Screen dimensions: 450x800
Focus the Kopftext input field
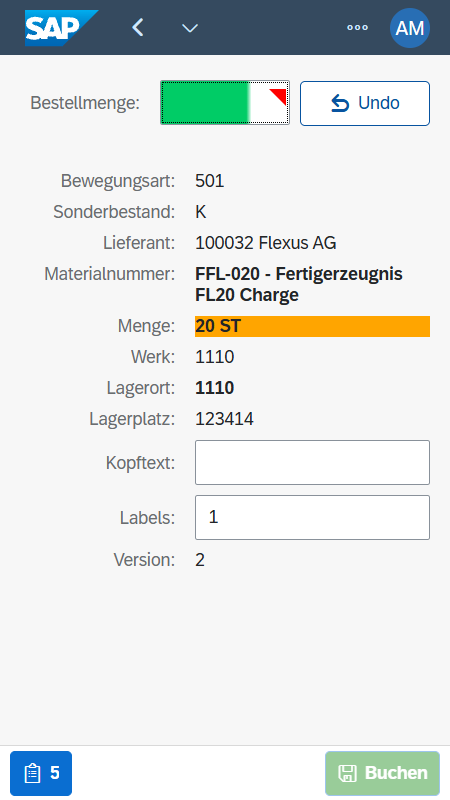point(312,462)
